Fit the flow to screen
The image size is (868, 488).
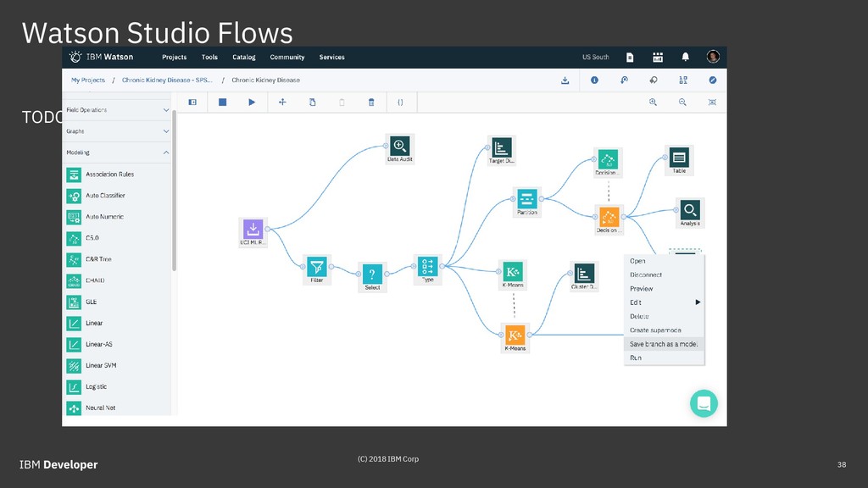tap(712, 103)
